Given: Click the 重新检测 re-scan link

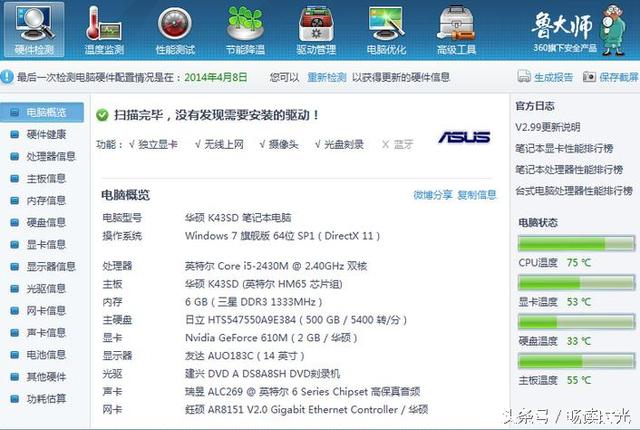Looking at the screenshot, I should 326,77.
